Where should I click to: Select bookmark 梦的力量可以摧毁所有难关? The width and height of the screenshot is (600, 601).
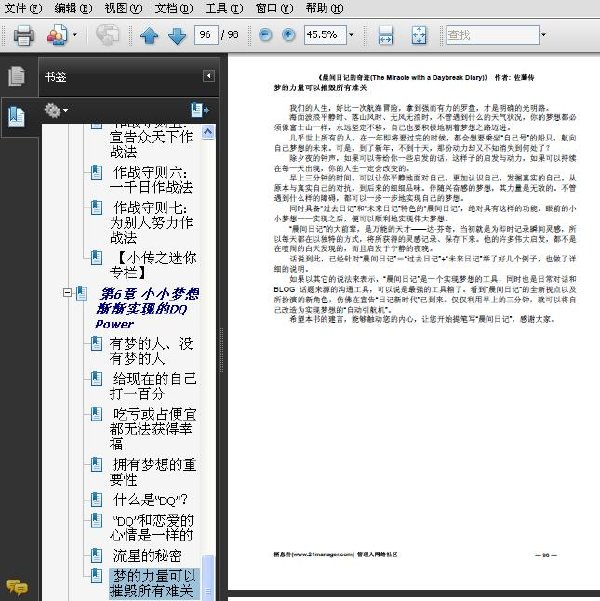point(154,583)
